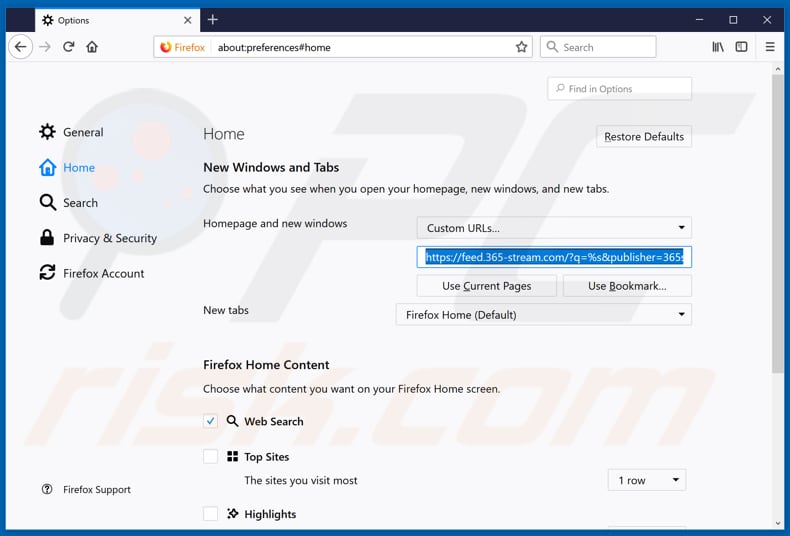
Task: Open the General settings category
Action: click(x=72, y=132)
